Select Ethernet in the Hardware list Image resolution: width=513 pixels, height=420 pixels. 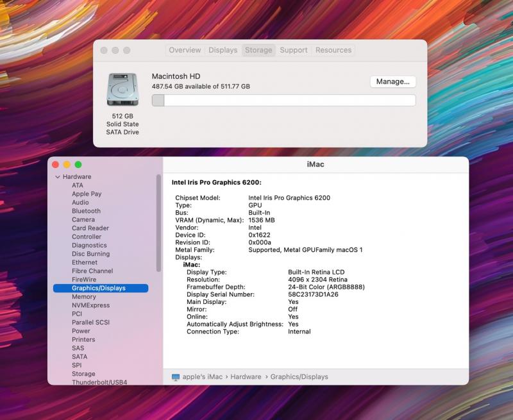85,262
